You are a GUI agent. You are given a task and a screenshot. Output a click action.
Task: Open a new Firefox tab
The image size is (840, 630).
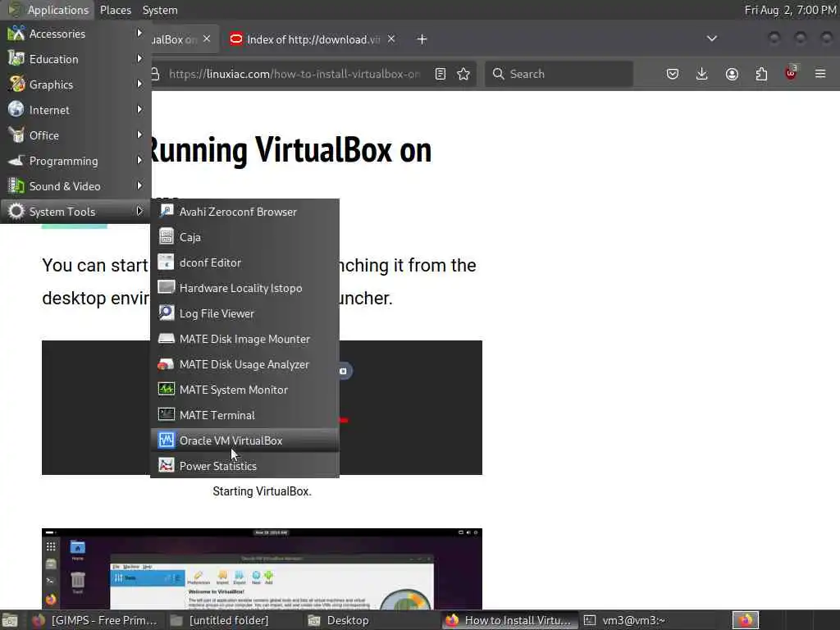pyautogui.click(x=422, y=39)
